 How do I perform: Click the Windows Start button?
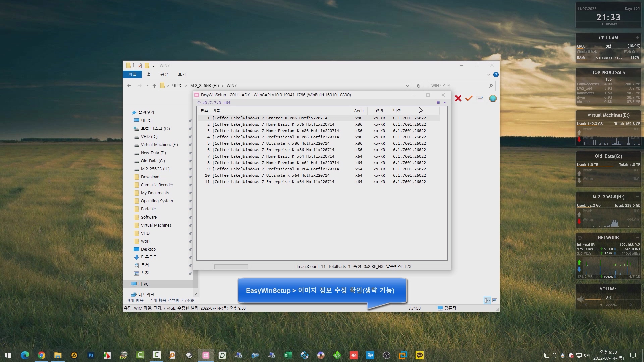(8, 355)
